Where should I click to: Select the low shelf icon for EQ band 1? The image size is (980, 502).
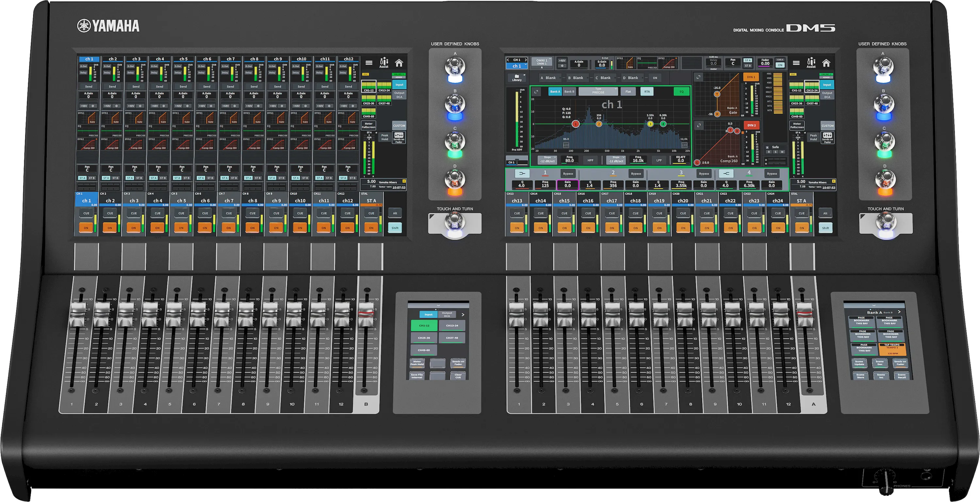[522, 173]
